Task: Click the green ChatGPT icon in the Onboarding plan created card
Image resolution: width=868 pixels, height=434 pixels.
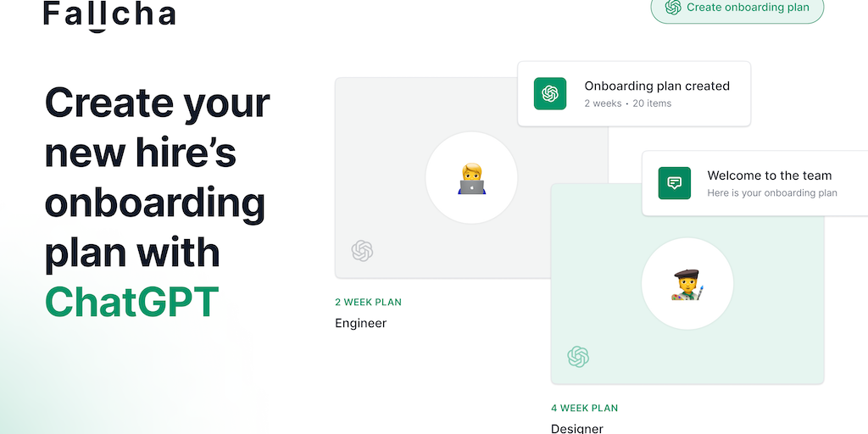Action: (x=549, y=93)
